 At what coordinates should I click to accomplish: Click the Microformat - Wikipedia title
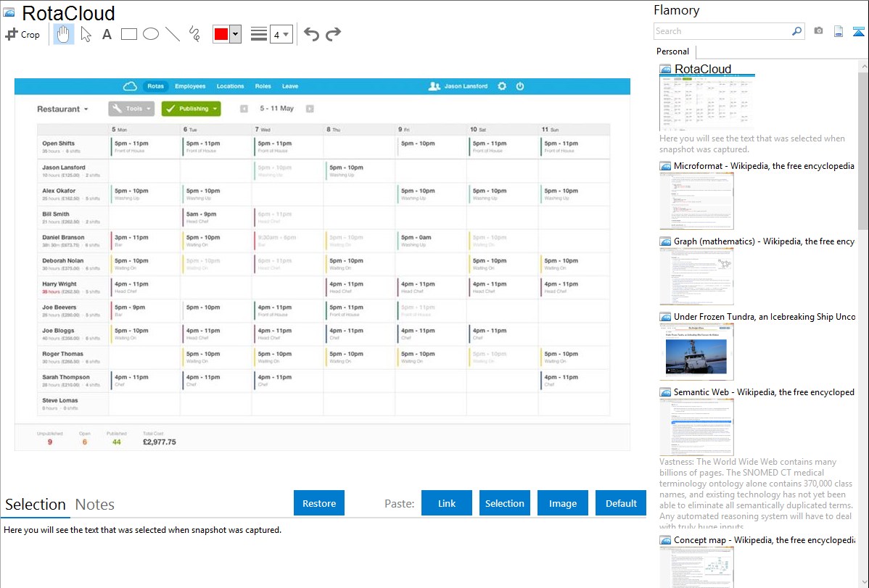[764, 166]
